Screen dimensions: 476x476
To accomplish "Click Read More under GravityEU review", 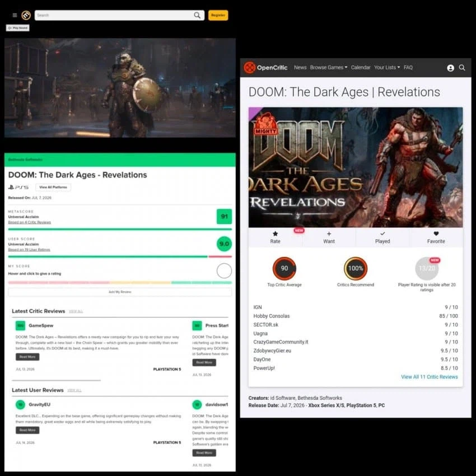I will (27, 430).
